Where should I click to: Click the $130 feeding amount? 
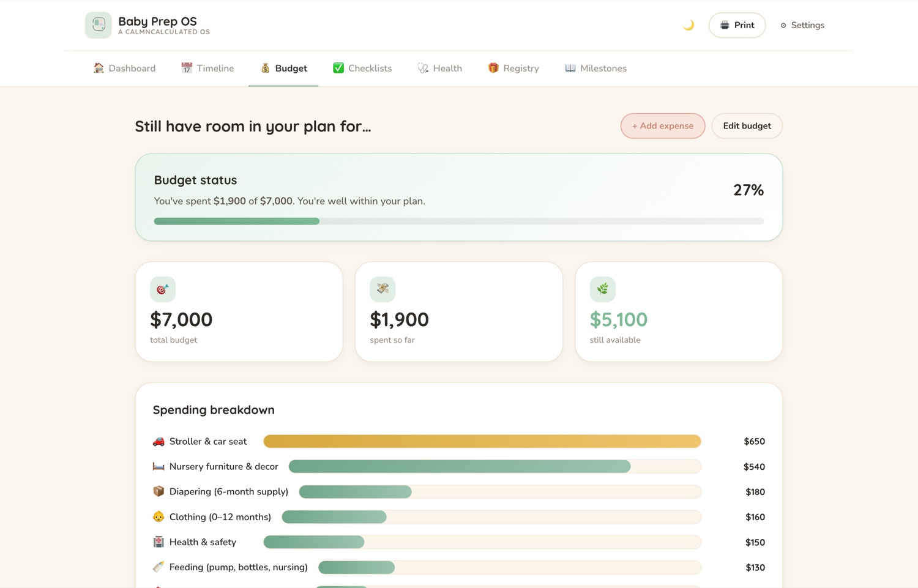click(x=755, y=567)
